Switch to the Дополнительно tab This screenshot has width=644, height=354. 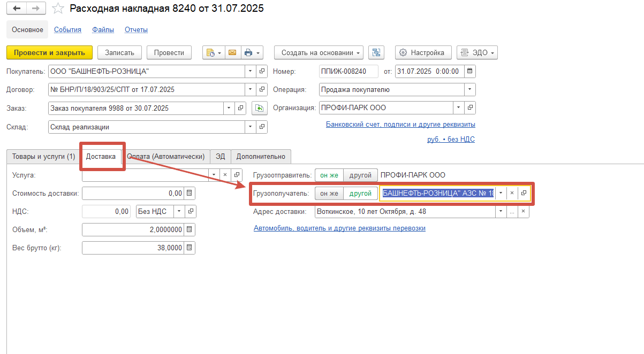click(x=261, y=157)
